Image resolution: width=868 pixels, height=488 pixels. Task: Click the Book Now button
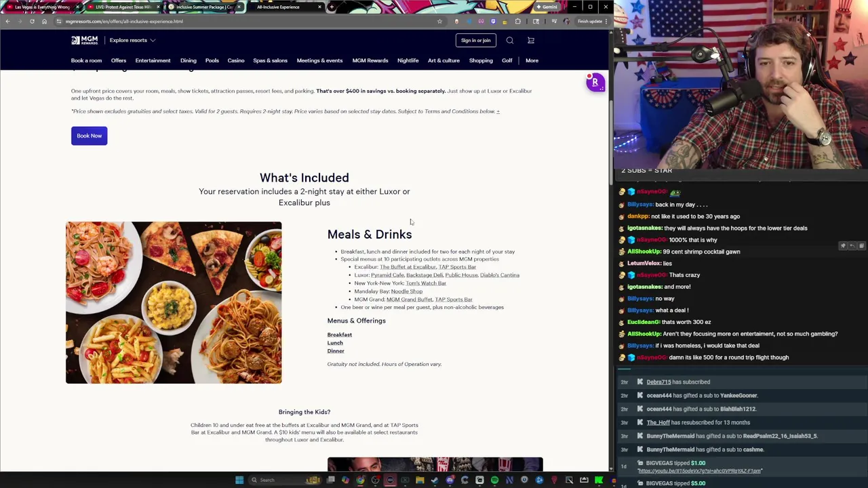89,136
